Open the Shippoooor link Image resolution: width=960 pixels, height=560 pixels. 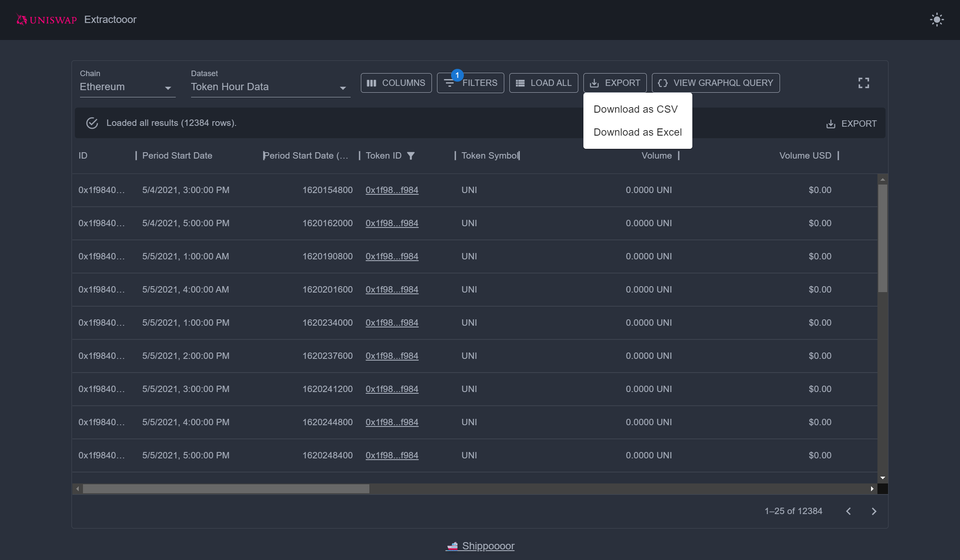[x=480, y=546]
